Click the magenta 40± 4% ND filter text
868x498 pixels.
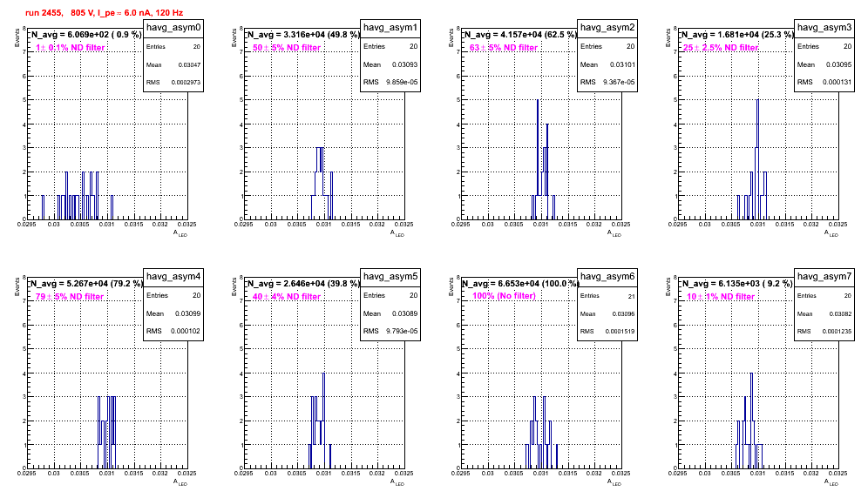(287, 297)
